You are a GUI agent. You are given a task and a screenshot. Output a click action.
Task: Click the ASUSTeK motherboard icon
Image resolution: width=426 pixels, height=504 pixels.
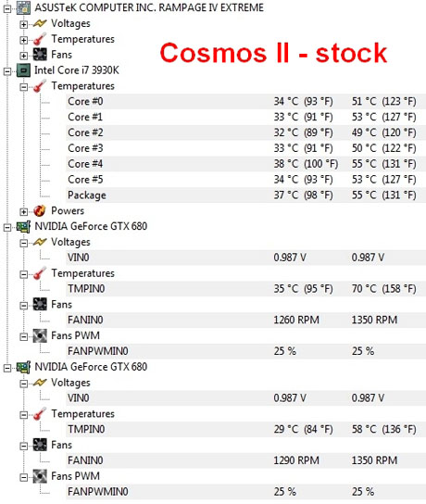coord(23,7)
